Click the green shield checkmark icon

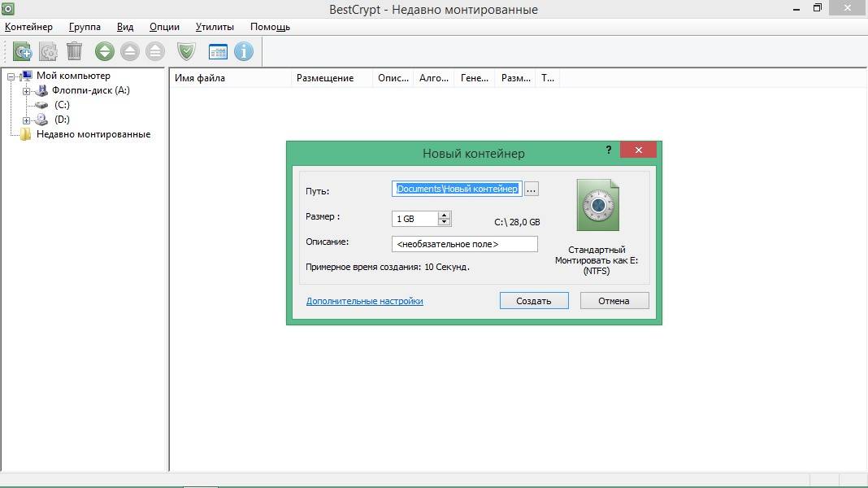click(187, 51)
